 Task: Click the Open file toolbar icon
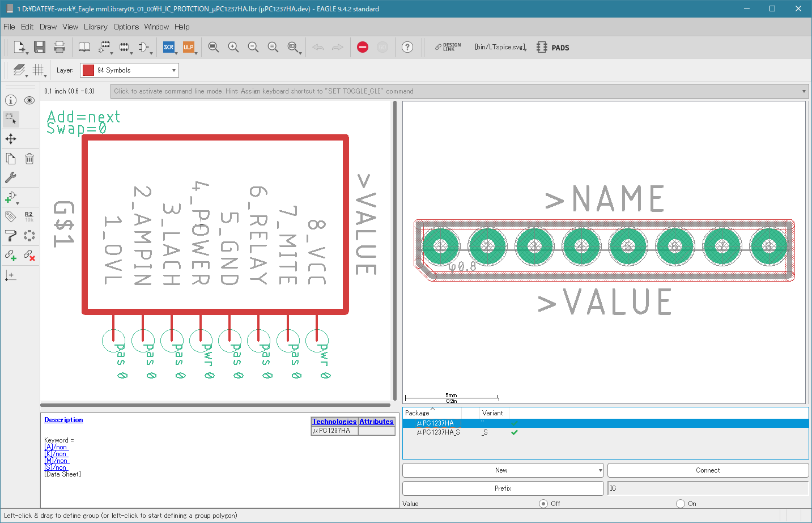click(19, 47)
